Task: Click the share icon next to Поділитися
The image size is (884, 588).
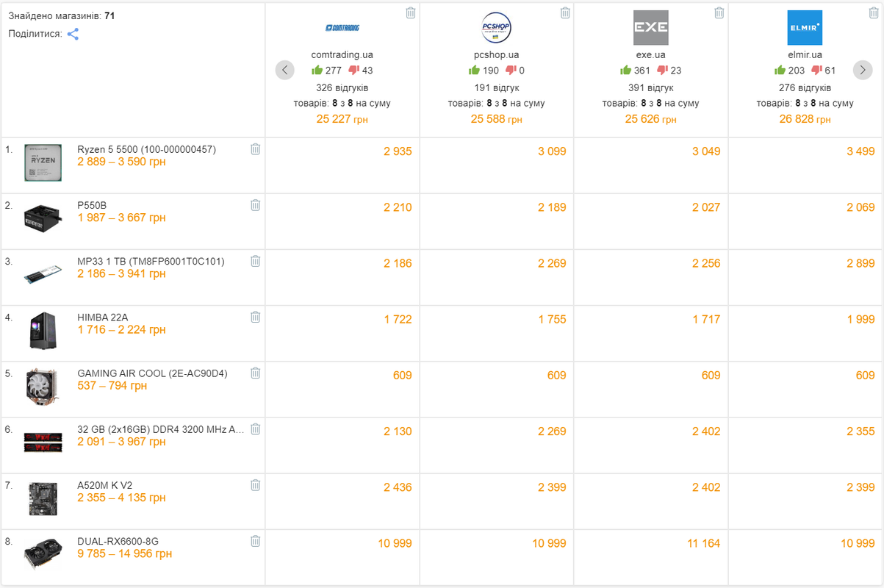Action: tap(73, 34)
